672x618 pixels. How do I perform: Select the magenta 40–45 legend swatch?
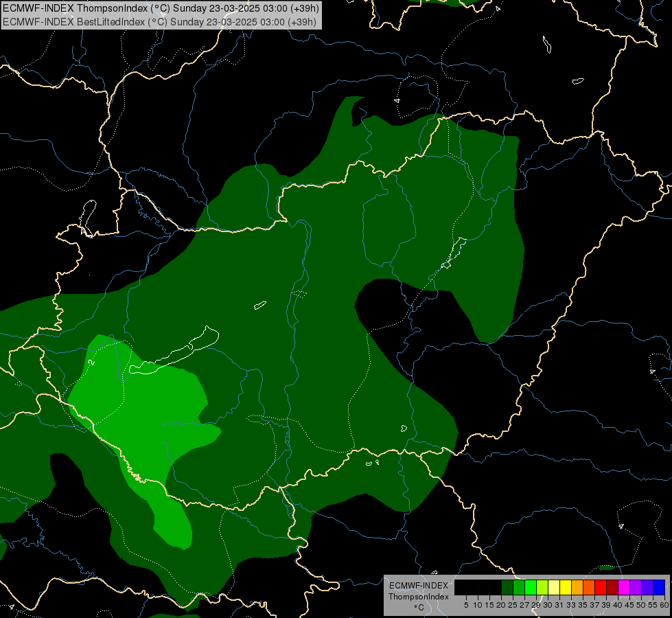[624, 588]
